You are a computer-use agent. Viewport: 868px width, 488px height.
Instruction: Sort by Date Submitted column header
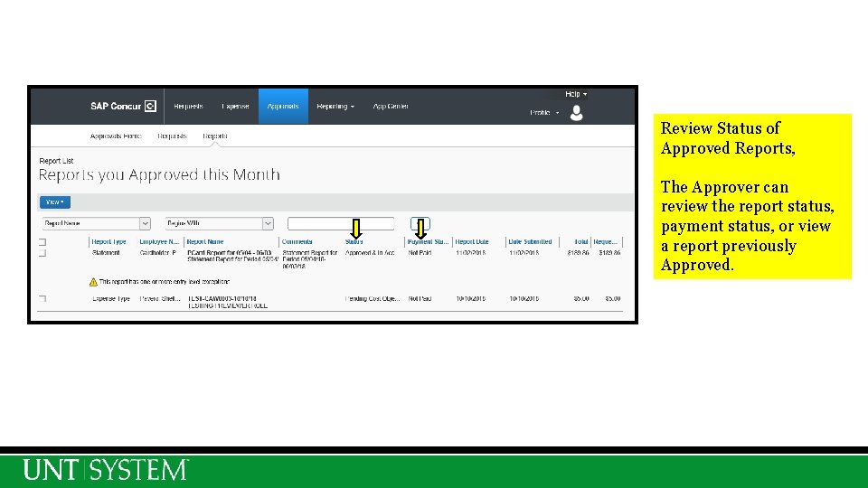(x=530, y=242)
